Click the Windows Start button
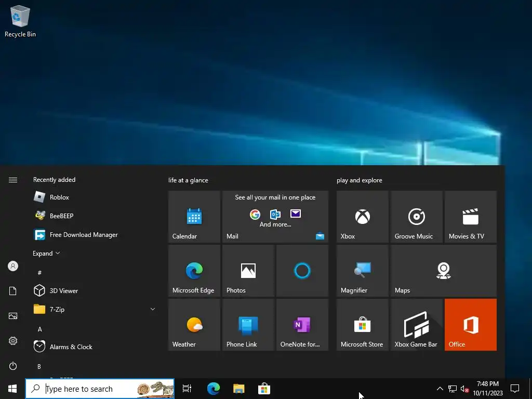 (12, 389)
